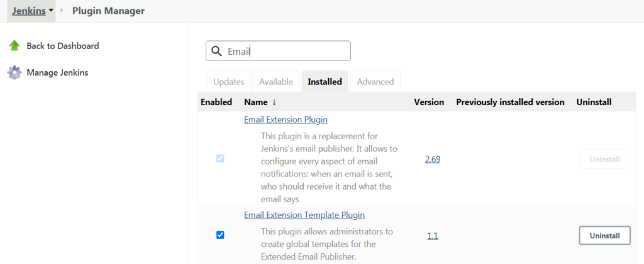Toggle Email Extension Plugin enabled checkbox
Image resolution: width=644 pixels, height=264 pixels.
click(x=220, y=159)
